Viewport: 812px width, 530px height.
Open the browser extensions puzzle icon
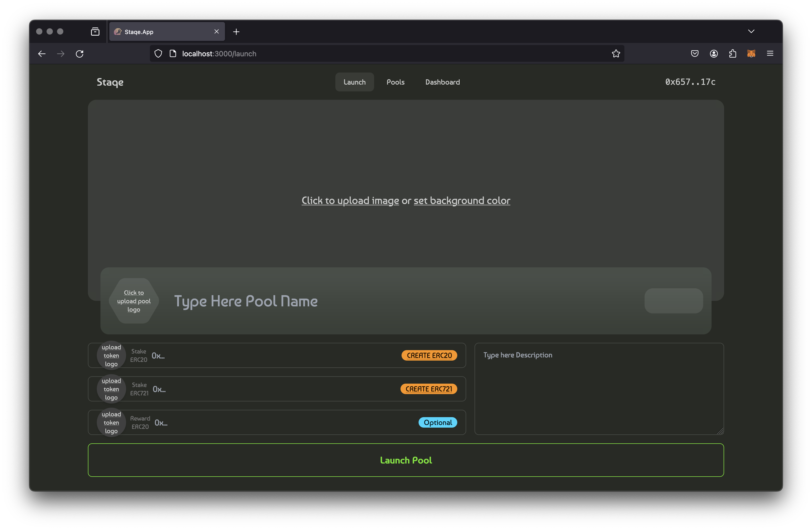(x=732, y=54)
